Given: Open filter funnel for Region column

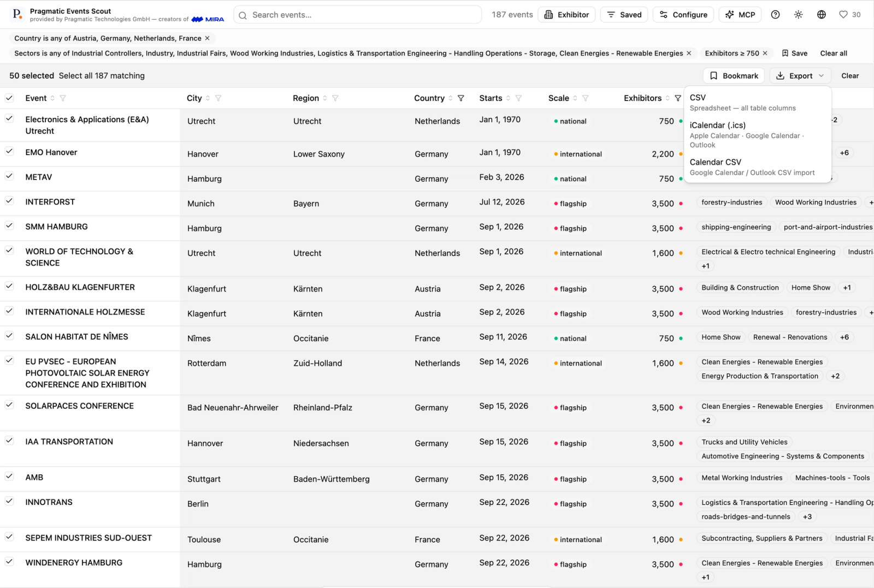Looking at the screenshot, I should 335,98.
